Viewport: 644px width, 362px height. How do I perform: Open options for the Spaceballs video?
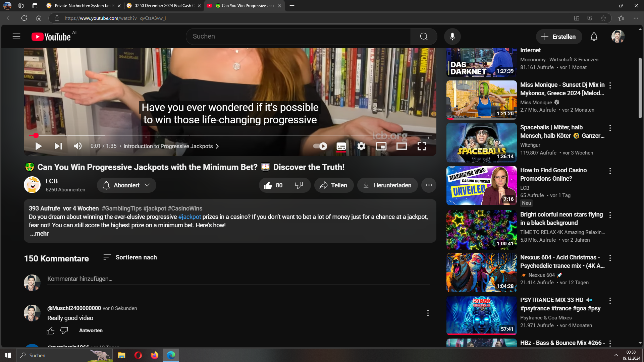[x=610, y=128]
